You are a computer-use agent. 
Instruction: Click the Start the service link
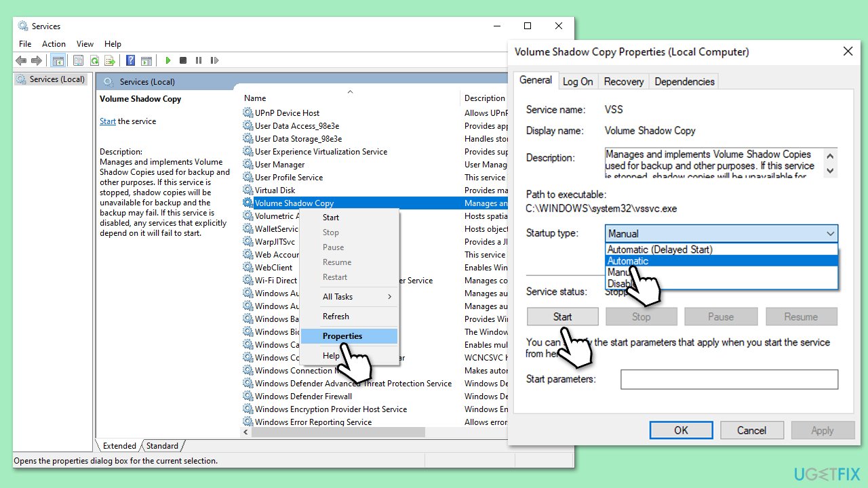[x=107, y=121]
